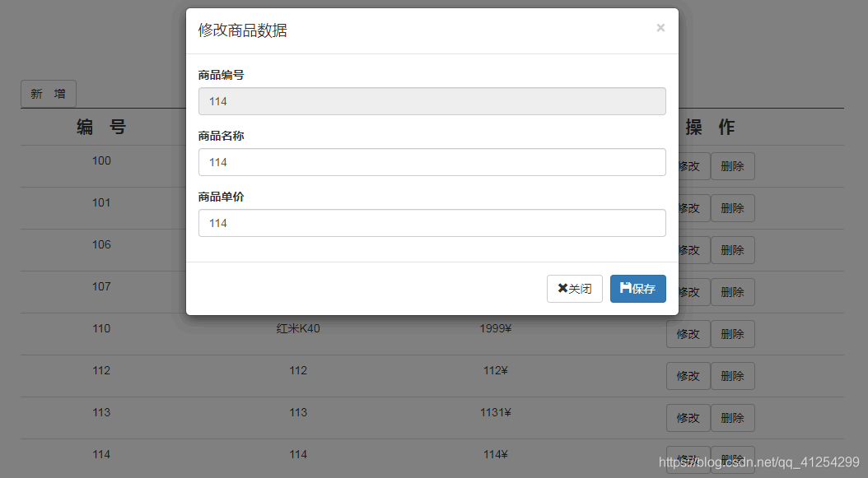Click into the 商品名称 input field

[432, 162]
